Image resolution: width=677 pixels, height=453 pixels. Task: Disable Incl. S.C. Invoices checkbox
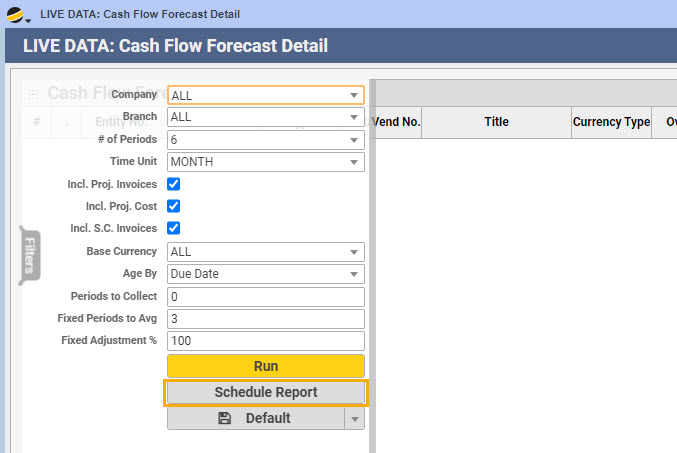[x=174, y=228]
